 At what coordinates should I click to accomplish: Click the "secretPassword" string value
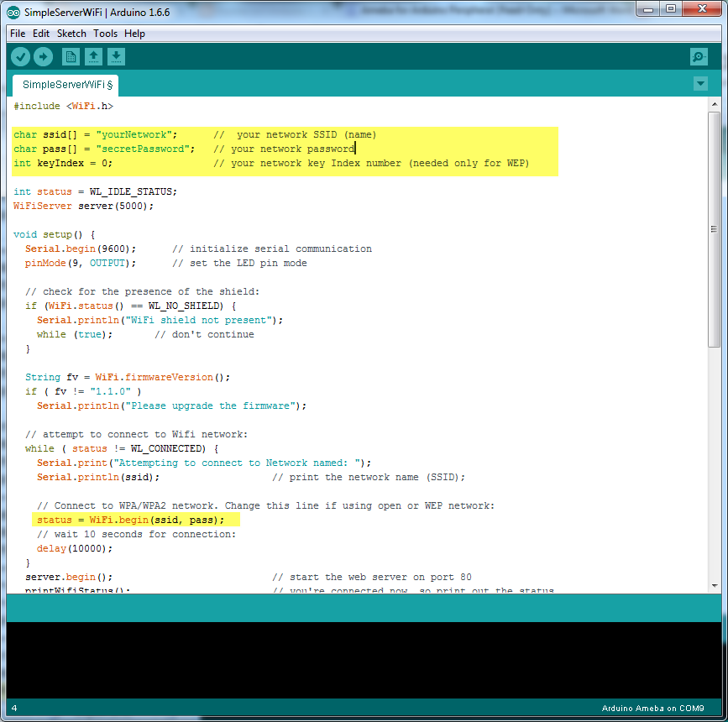pos(145,149)
